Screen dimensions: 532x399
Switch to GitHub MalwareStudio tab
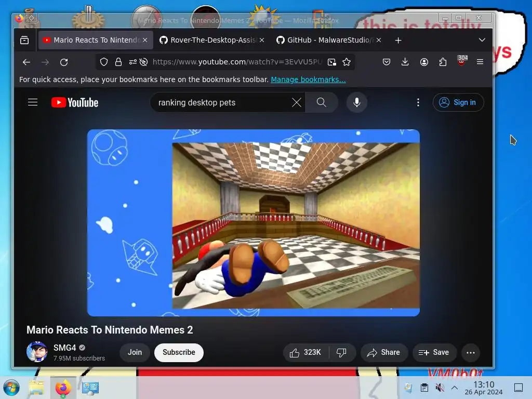click(x=329, y=40)
